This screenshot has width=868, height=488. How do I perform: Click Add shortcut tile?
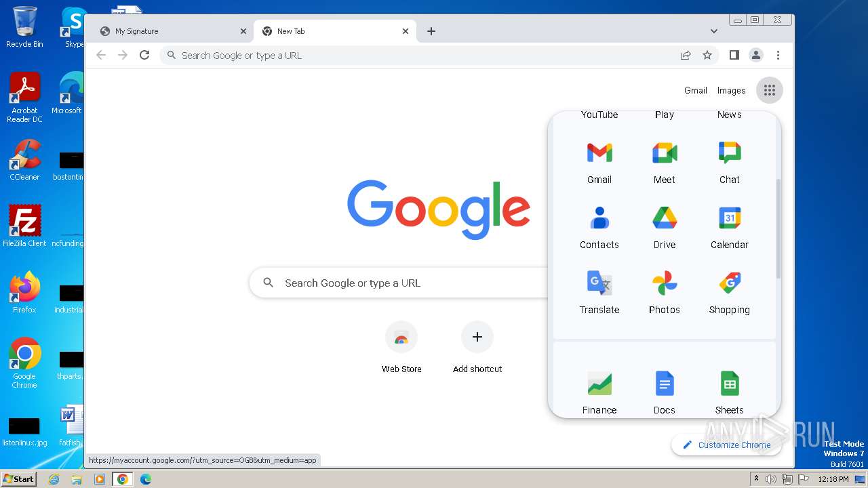click(477, 348)
